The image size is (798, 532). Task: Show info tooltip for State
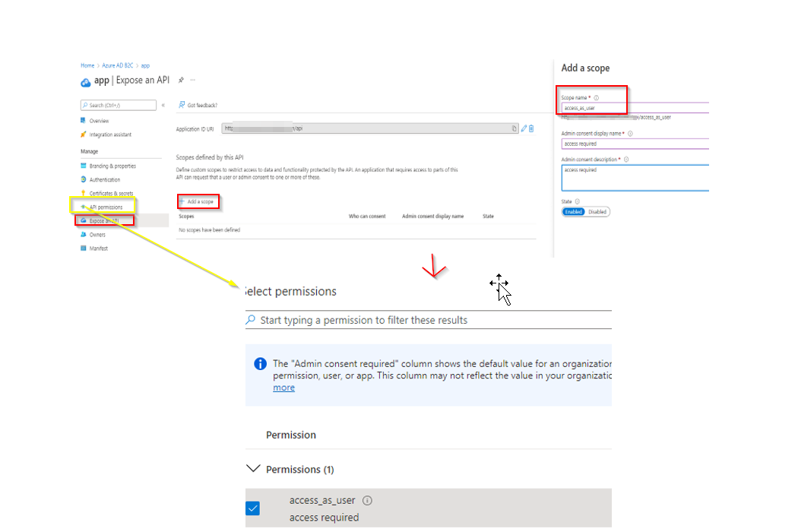pyautogui.click(x=577, y=201)
